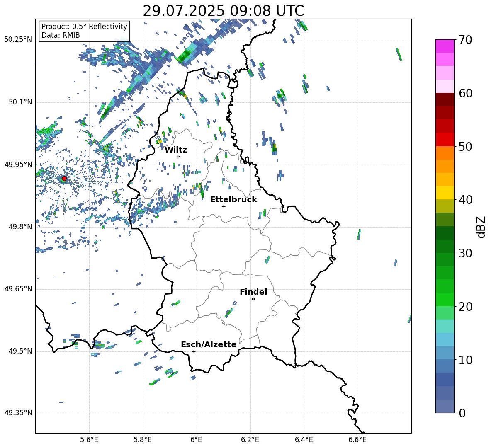
Task: Click the 5.6°E longitude label
Action: [x=89, y=440]
